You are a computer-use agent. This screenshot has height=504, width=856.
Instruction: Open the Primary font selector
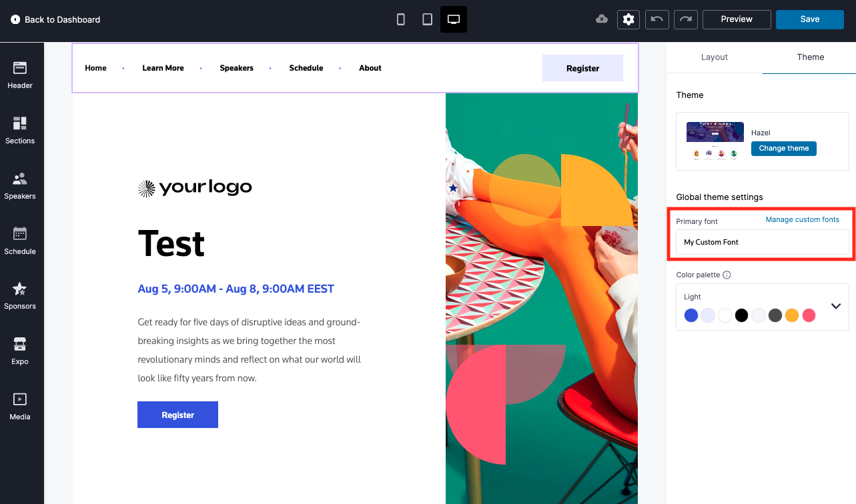click(x=763, y=242)
